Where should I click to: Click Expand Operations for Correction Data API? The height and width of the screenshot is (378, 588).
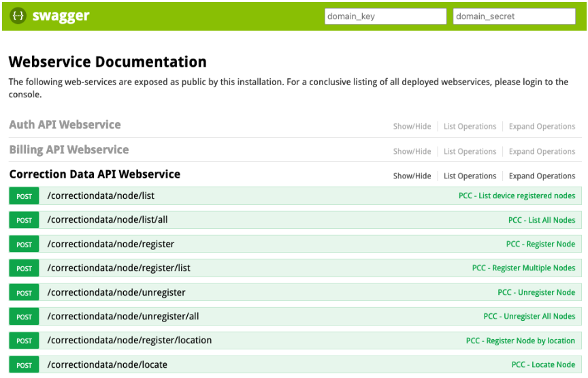point(542,176)
